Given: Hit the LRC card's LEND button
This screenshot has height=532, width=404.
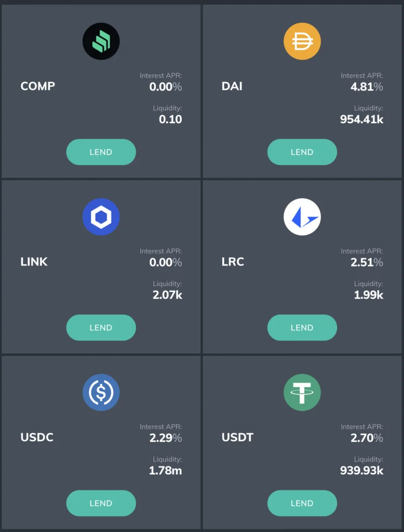Looking at the screenshot, I should coord(302,328).
